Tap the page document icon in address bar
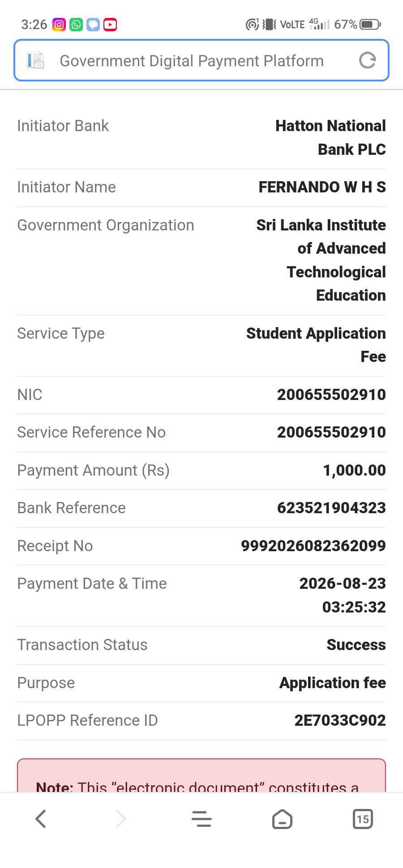Image resolution: width=403 pixels, height=868 pixels. 35,60
